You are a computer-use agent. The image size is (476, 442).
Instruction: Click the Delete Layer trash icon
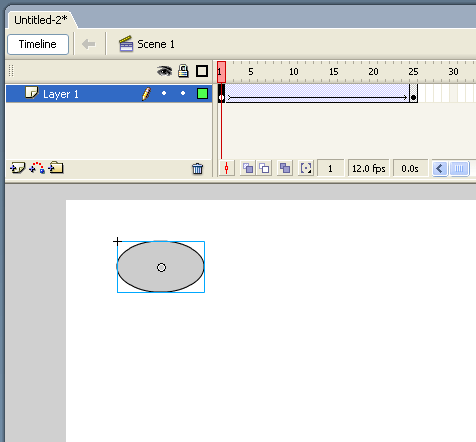click(197, 169)
